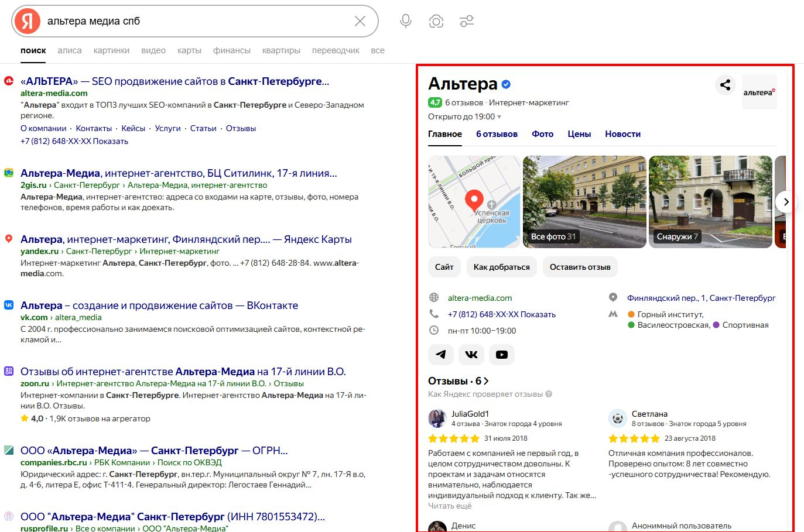Expand opening hours next to Открыто до 19:00
The height and width of the screenshot is (532, 804).
pos(499,117)
